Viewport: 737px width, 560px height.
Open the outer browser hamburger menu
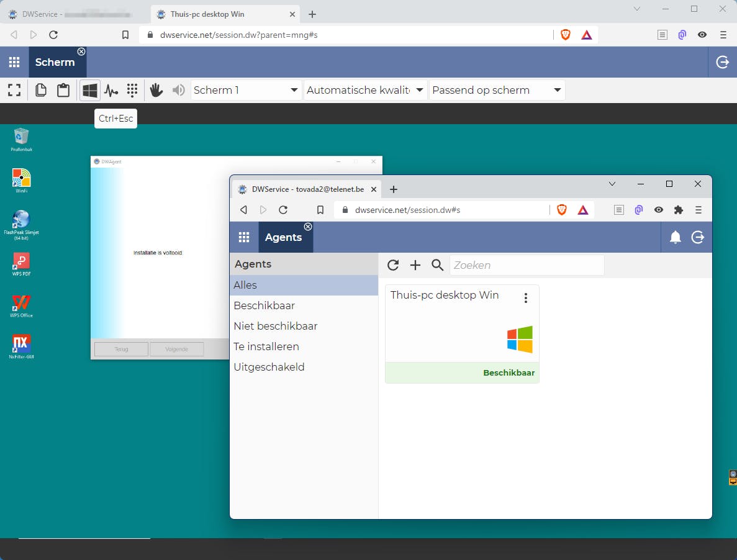723,35
